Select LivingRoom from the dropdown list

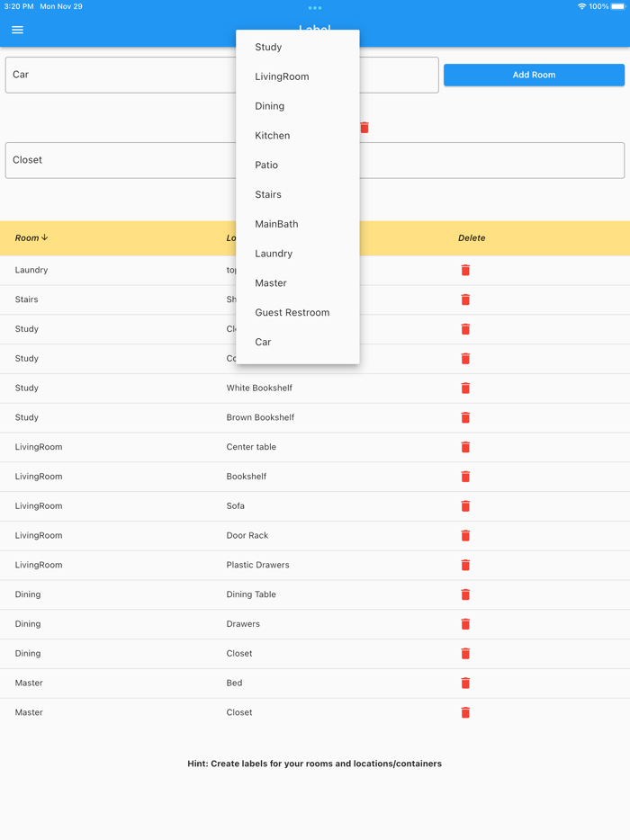(x=282, y=76)
